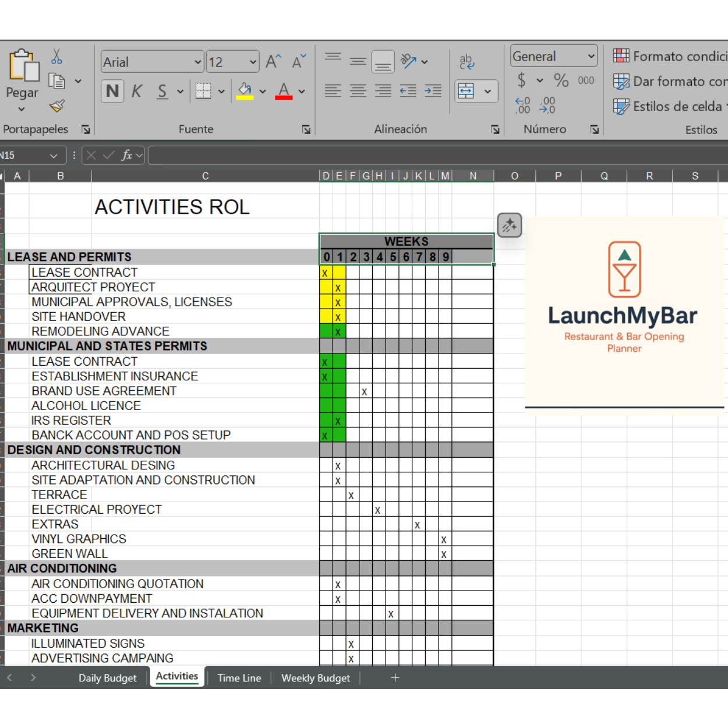Expand merge cells dropdown arrow
Screen dimensions: 728x728
click(x=487, y=91)
